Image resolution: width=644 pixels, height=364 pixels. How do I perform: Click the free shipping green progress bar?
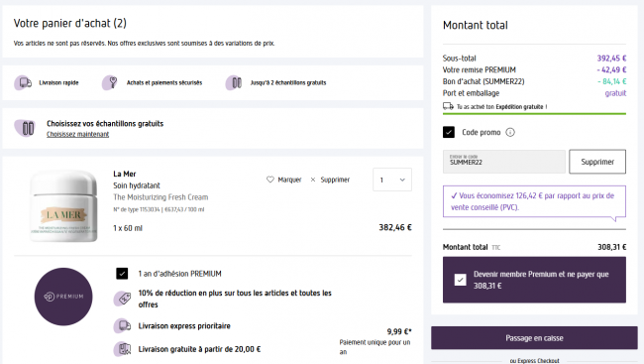(x=534, y=113)
